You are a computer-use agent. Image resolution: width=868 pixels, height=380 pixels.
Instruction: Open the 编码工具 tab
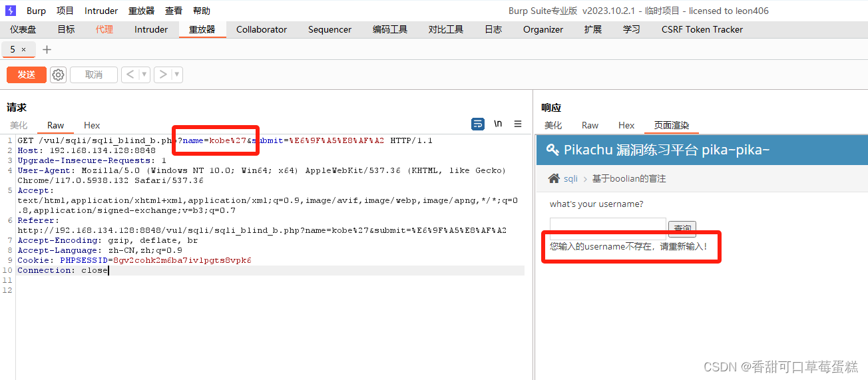pyautogui.click(x=389, y=29)
